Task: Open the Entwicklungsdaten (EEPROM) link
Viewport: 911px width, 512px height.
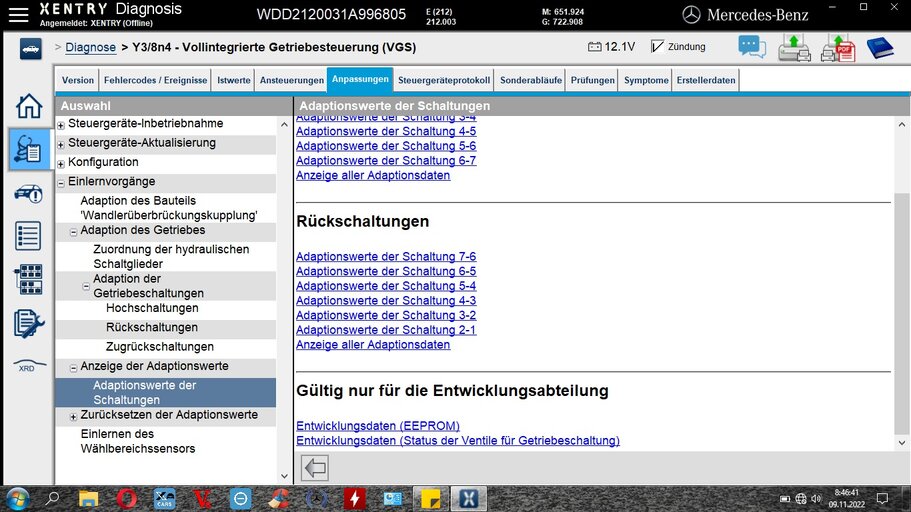Action: [x=378, y=425]
